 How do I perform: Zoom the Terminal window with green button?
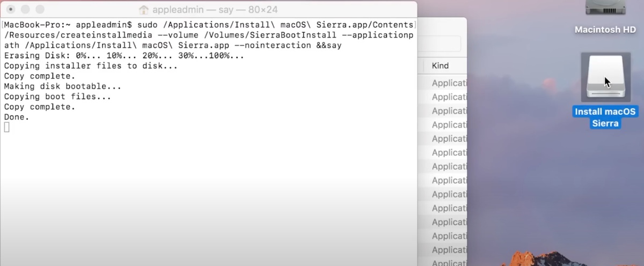pos(40,10)
